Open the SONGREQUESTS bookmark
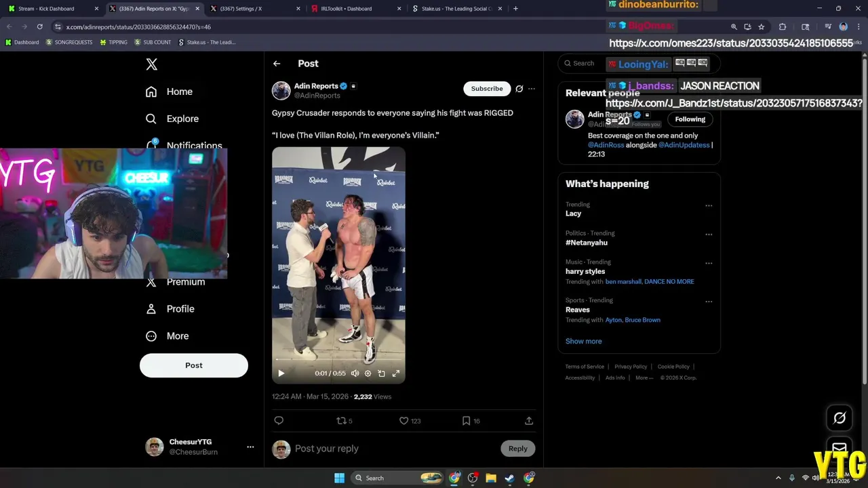This screenshot has height=488, width=868. 69,42
